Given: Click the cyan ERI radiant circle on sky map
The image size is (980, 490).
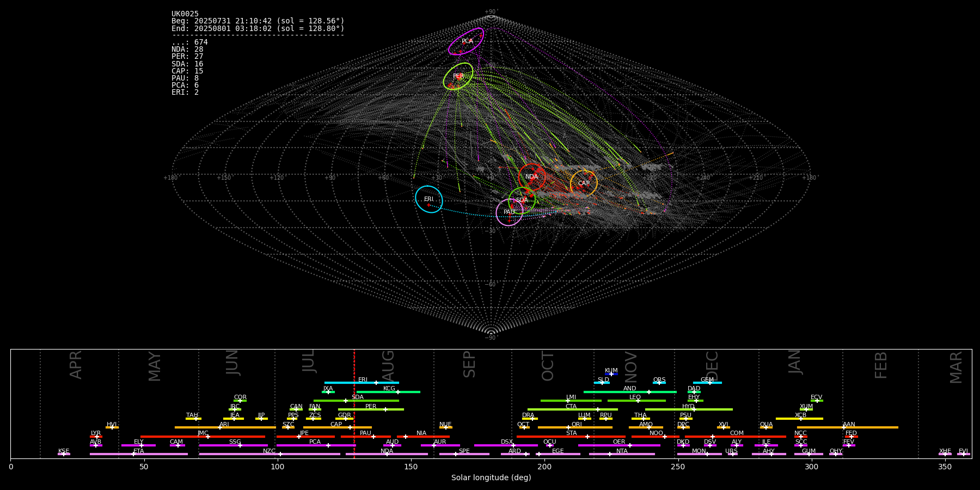Looking at the screenshot, I should click(x=429, y=199).
